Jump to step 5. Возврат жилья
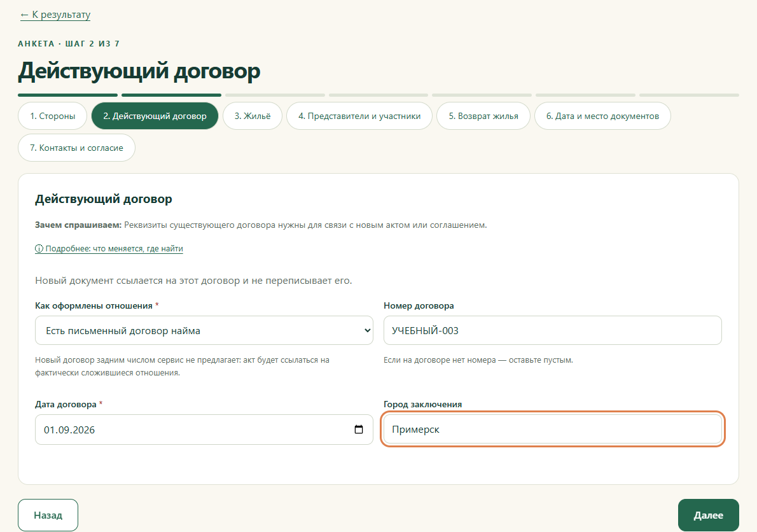The width and height of the screenshot is (757, 532). pos(483,116)
